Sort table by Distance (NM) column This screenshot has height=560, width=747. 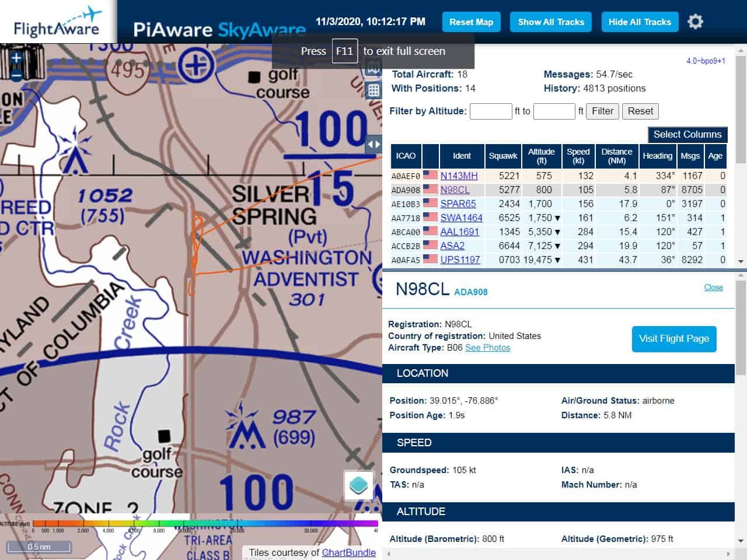coord(617,156)
